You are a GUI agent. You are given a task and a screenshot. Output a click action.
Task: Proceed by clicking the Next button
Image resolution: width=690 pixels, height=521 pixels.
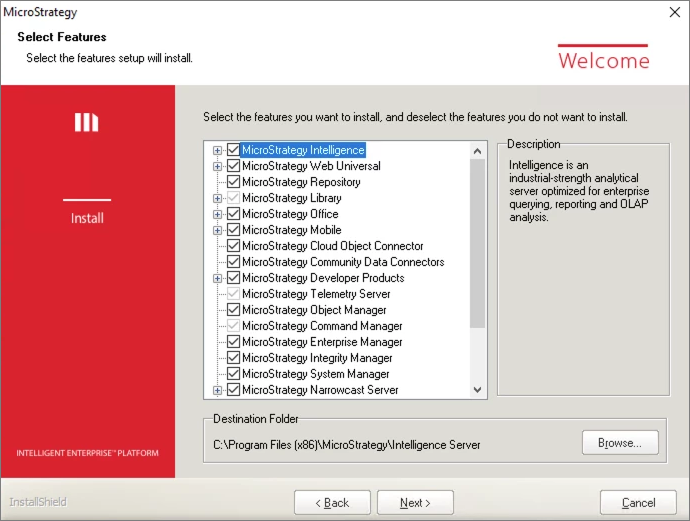[x=415, y=502]
